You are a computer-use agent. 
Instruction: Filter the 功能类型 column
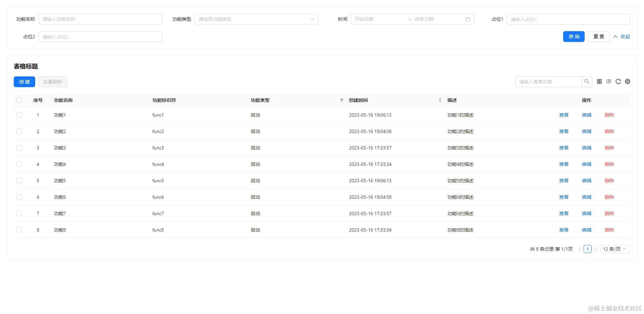coord(342,100)
